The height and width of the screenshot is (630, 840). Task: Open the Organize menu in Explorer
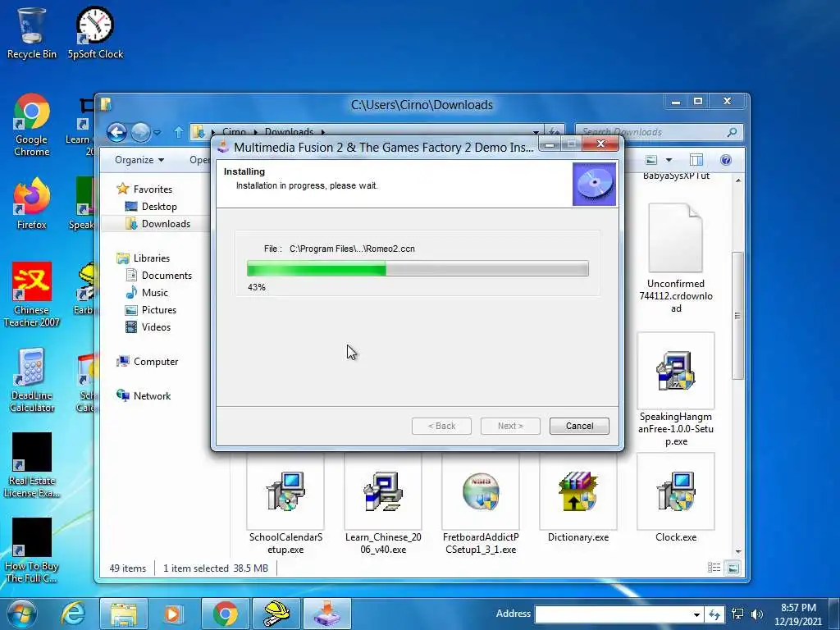139,160
